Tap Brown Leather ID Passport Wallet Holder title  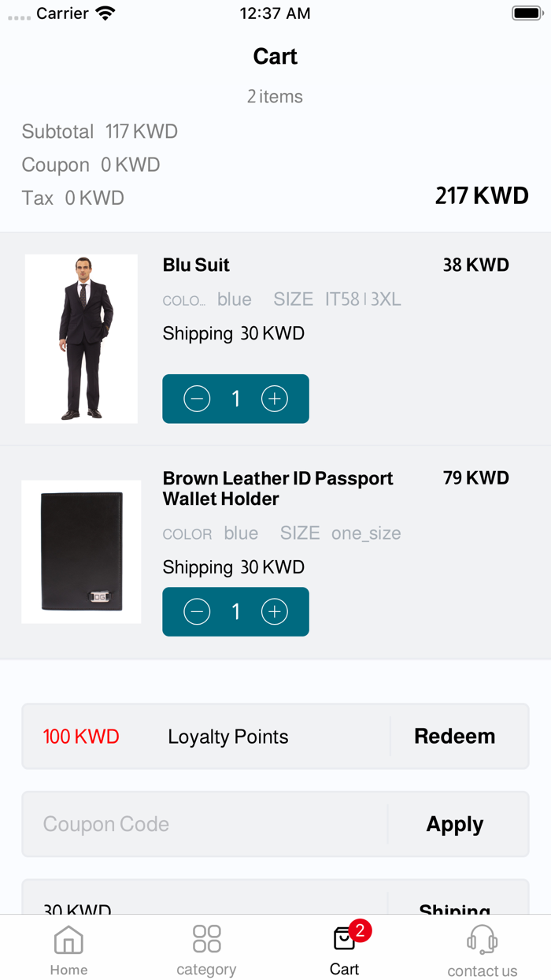click(277, 488)
